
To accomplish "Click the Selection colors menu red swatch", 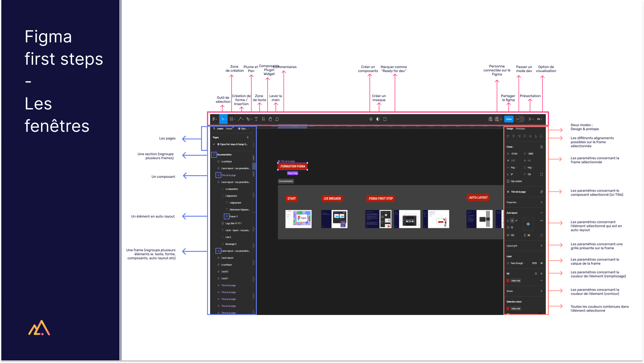I will [x=508, y=309].
